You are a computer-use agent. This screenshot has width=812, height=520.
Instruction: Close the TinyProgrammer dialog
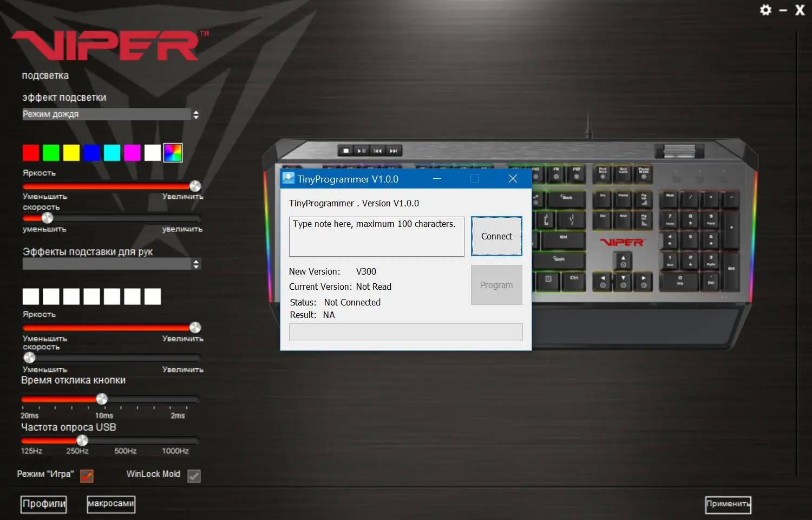coord(513,179)
